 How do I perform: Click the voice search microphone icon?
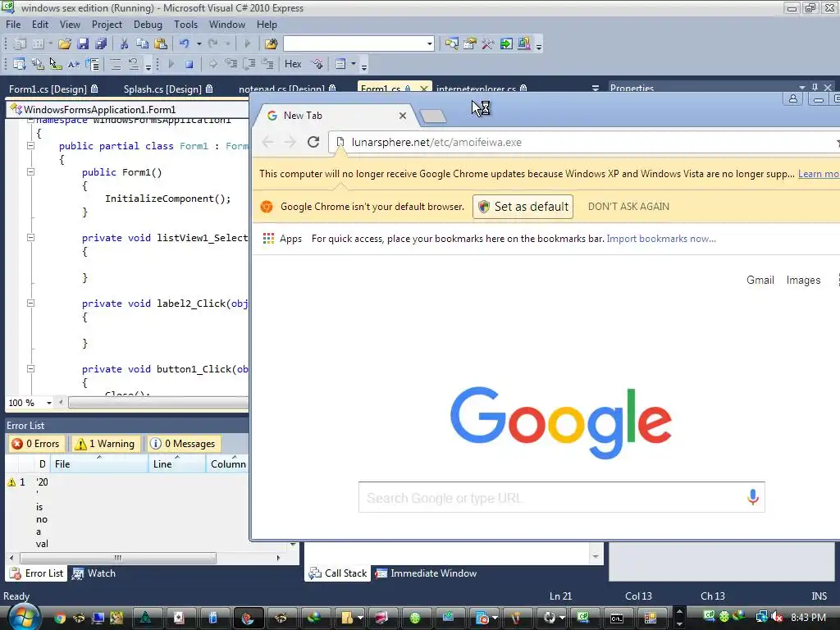[x=753, y=497]
